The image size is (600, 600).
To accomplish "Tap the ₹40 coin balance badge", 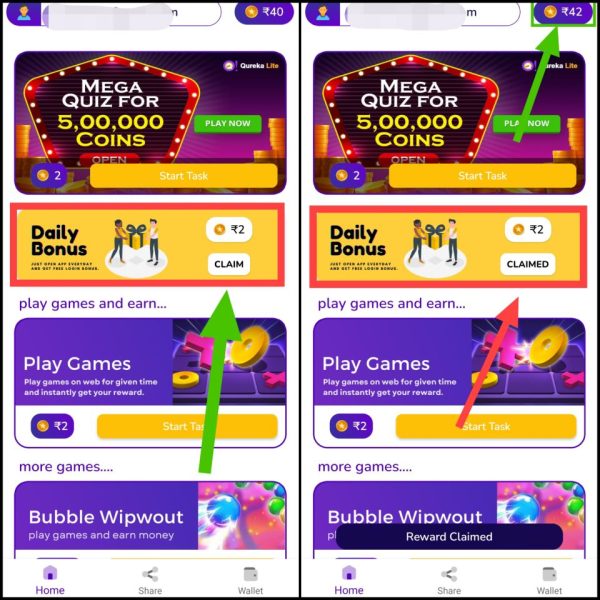I will 264,12.
